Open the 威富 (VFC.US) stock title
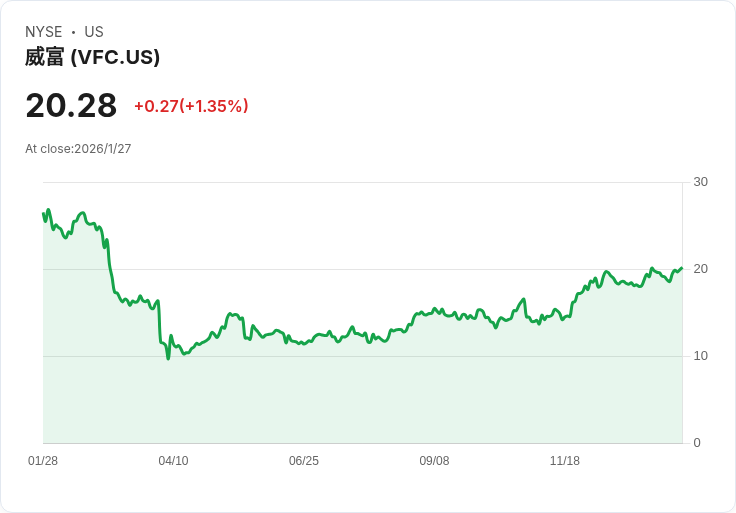This screenshot has width=736, height=513. [x=92, y=58]
